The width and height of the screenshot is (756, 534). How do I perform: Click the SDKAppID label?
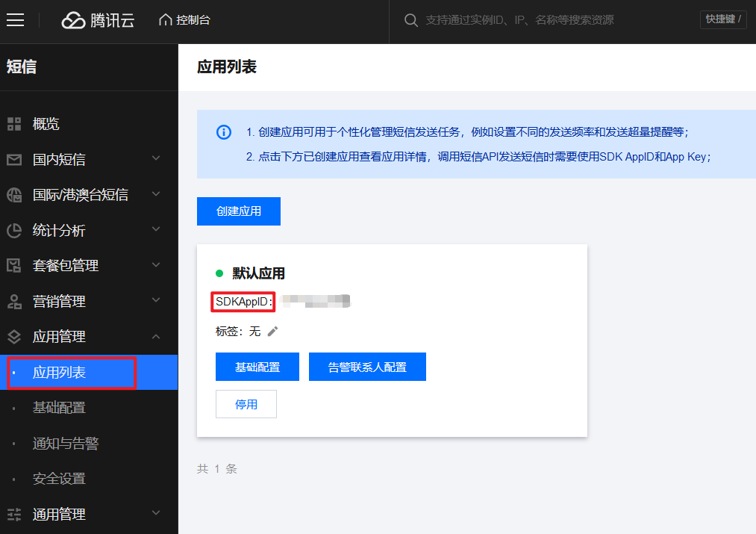[243, 302]
